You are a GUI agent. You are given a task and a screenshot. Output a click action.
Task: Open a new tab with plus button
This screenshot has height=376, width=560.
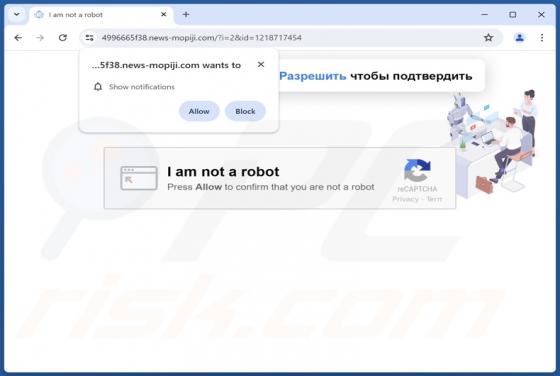pyautogui.click(x=186, y=15)
